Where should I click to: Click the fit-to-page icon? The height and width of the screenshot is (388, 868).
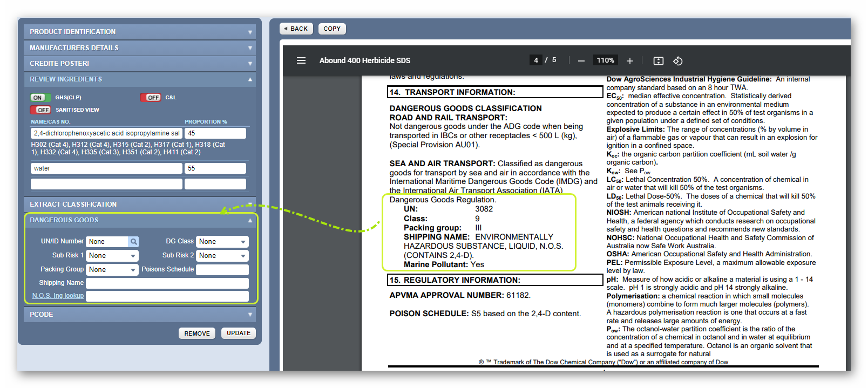[x=659, y=61]
